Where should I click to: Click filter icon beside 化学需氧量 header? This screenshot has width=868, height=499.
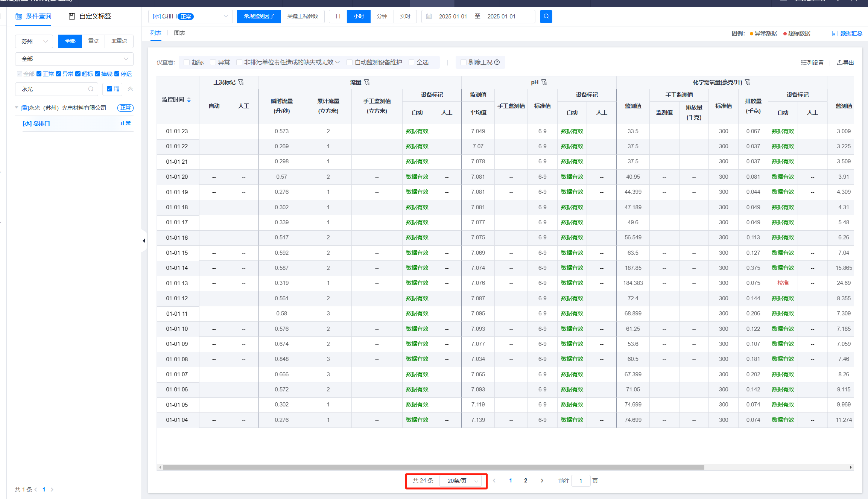(x=748, y=82)
